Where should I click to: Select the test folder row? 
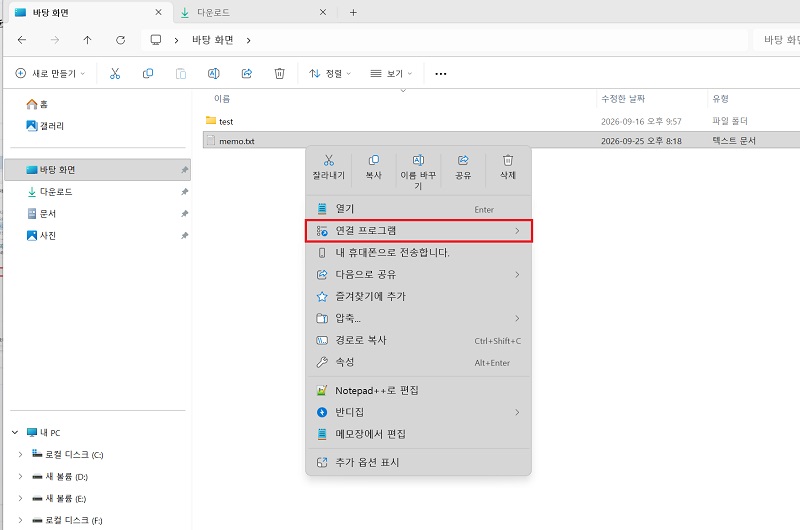(x=502, y=121)
